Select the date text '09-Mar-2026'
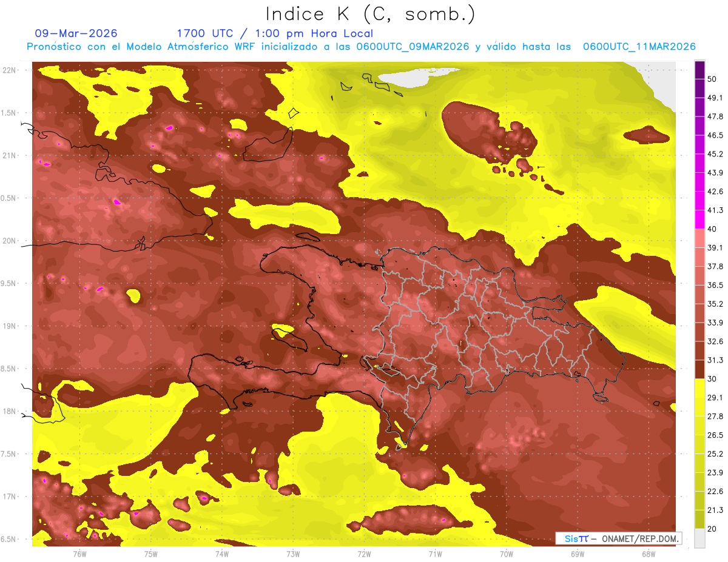This screenshot has height=562, width=728. click(x=76, y=33)
